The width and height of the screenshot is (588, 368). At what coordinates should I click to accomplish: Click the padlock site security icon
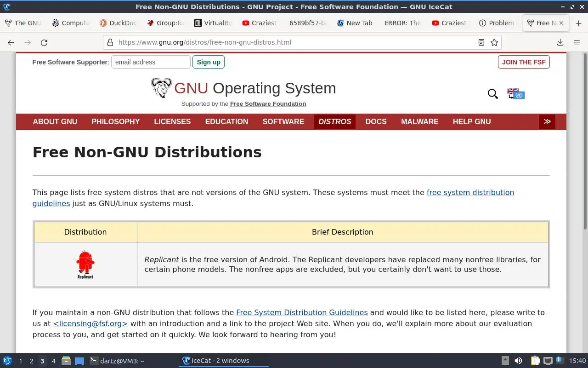110,42
